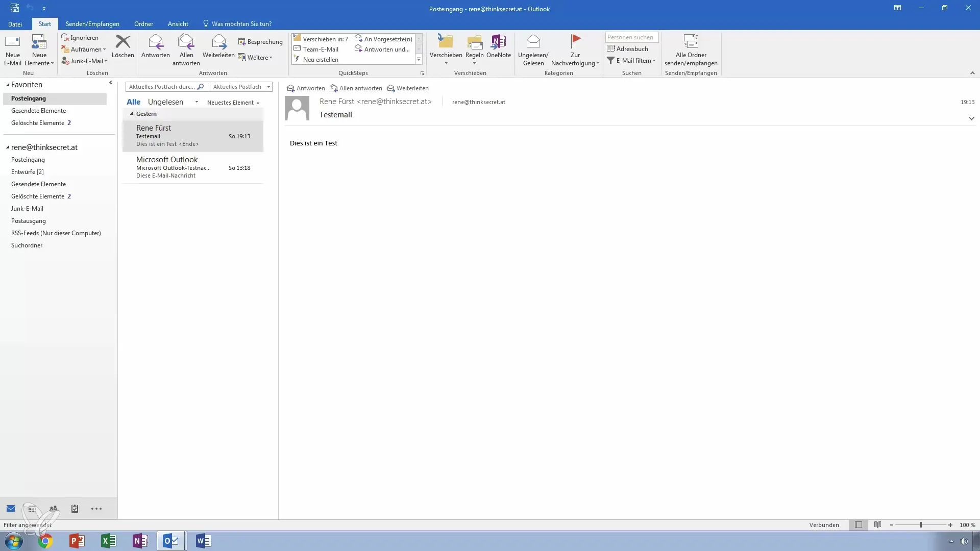Click Allen antworten in the ribbon
Screen dimensions: 980x551
pyautogui.click(x=186, y=50)
